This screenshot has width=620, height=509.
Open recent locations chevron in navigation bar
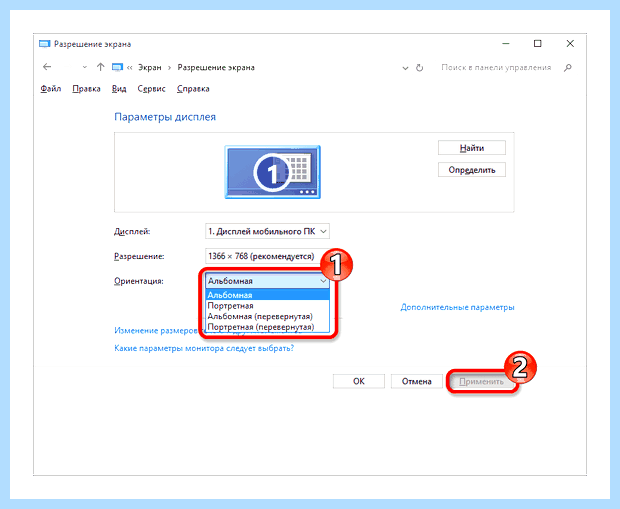(x=85, y=68)
